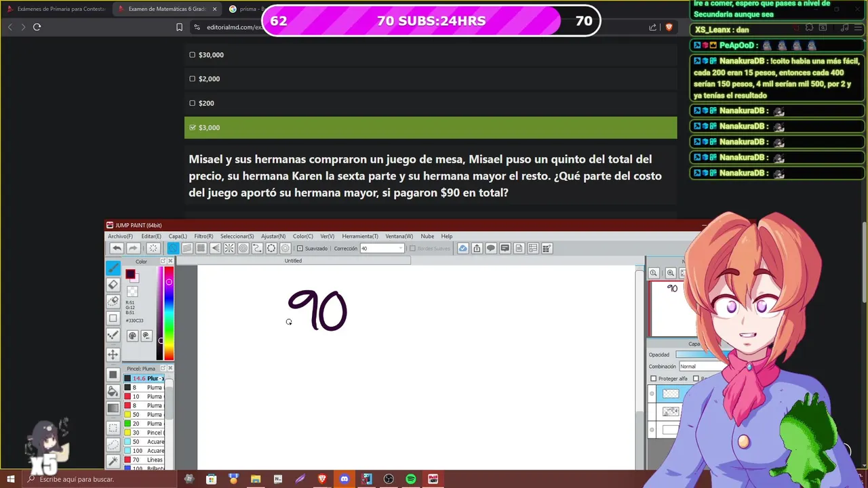Viewport: 868px width, 488px height.
Task: Switch to the Untitled canvas tab
Action: pyautogui.click(x=293, y=261)
